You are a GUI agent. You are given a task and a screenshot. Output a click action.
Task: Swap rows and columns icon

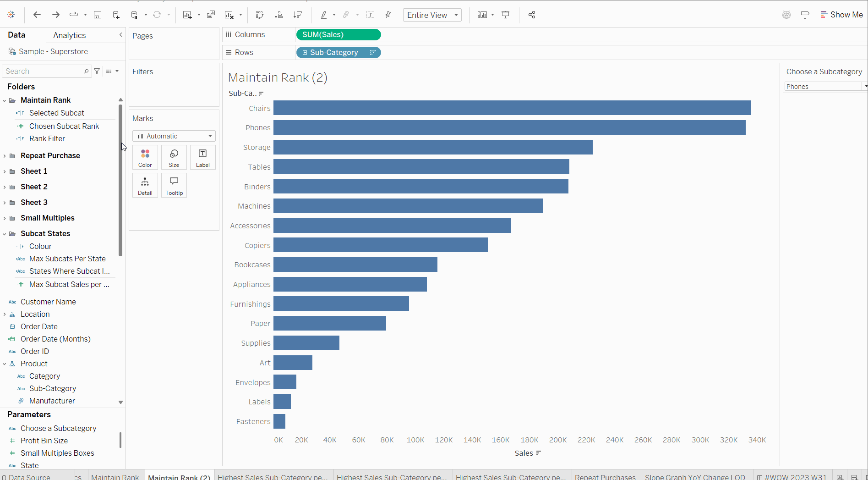(260, 15)
